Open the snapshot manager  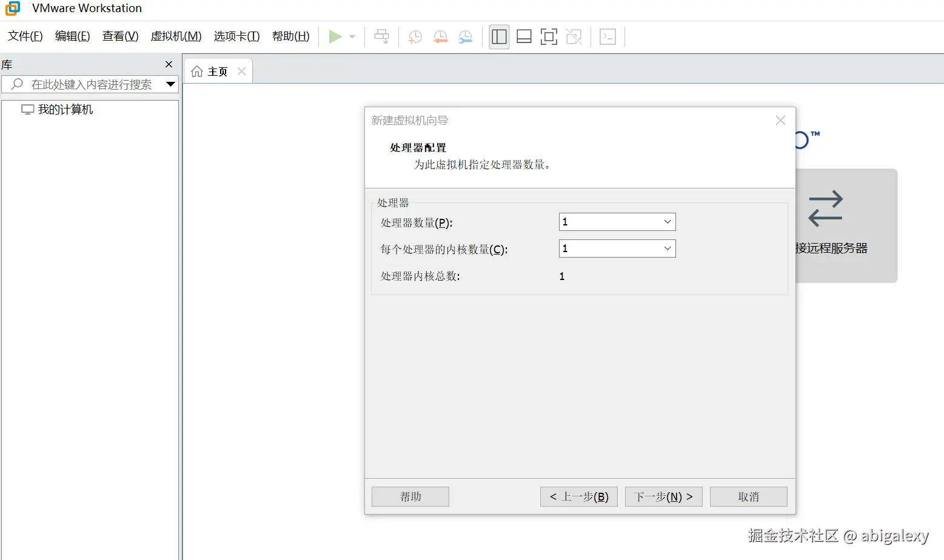coord(466,37)
